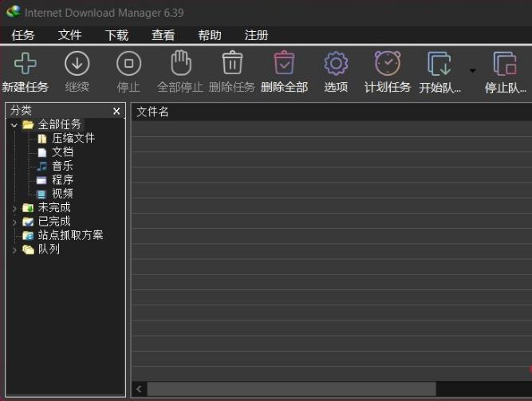Click the 继续 resume download icon
Image resolution: width=532 pixels, height=401 pixels.
point(77,64)
